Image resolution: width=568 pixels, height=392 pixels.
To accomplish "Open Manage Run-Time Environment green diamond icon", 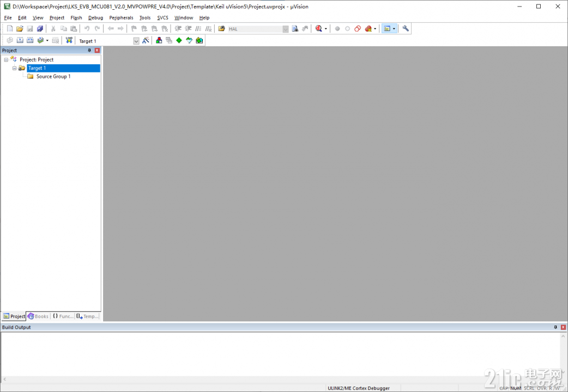I will point(179,40).
